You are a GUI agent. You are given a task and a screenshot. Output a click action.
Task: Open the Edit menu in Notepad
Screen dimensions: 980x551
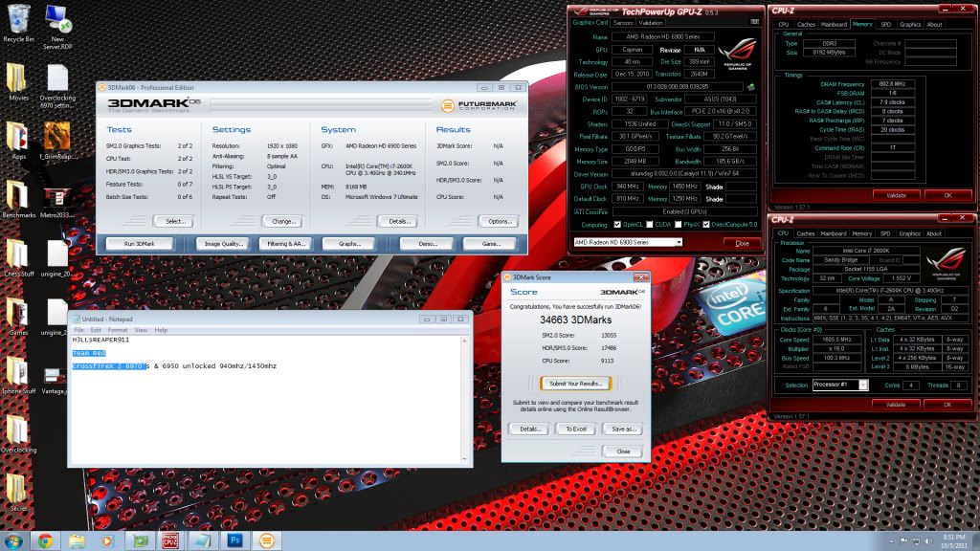coord(96,330)
